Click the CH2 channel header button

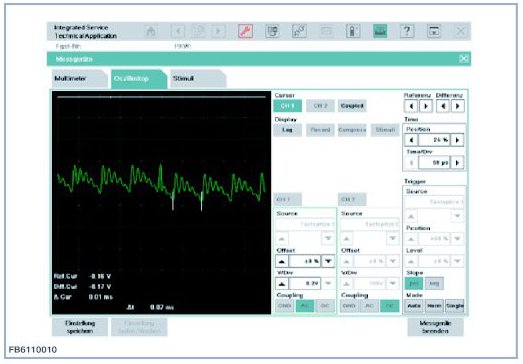(x=352, y=200)
